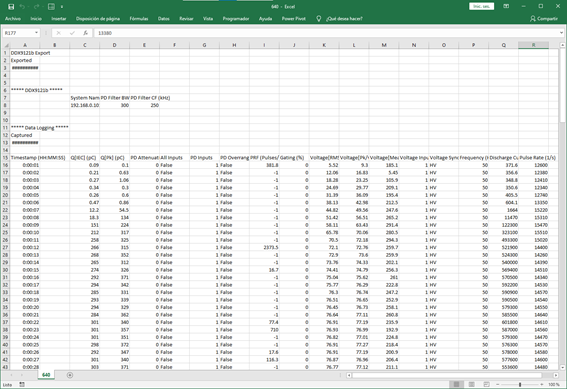This screenshot has width=567, height=389.
Task: Click the horizontal scrollbar left arrow
Action: [x=349, y=375]
